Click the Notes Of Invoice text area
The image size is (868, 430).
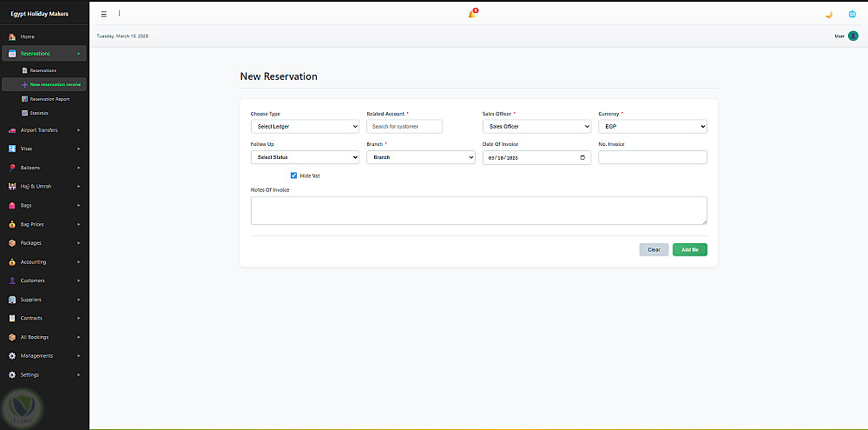pos(478,210)
